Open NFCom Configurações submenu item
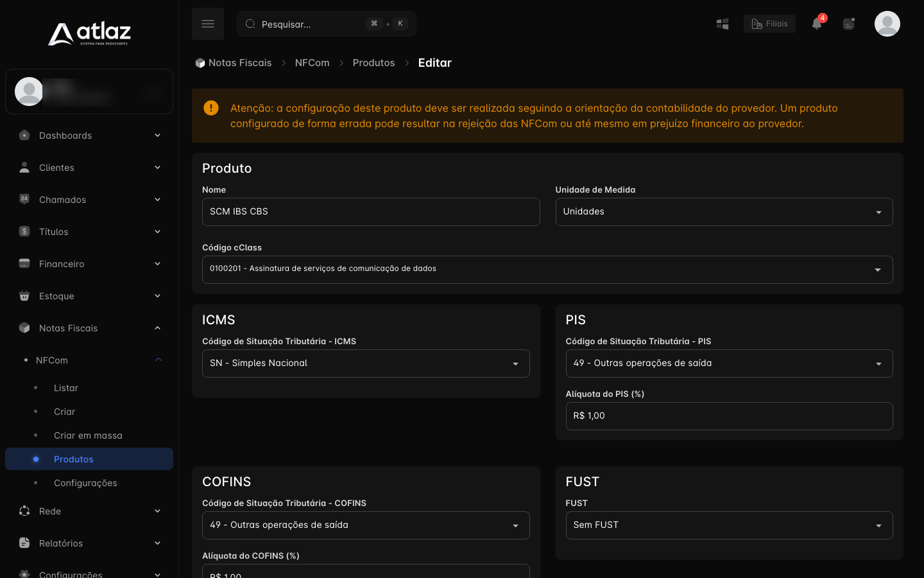This screenshot has width=924, height=578. pyautogui.click(x=85, y=483)
